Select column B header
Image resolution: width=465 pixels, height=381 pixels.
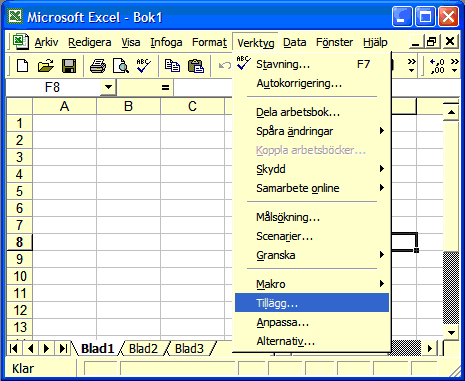128,106
